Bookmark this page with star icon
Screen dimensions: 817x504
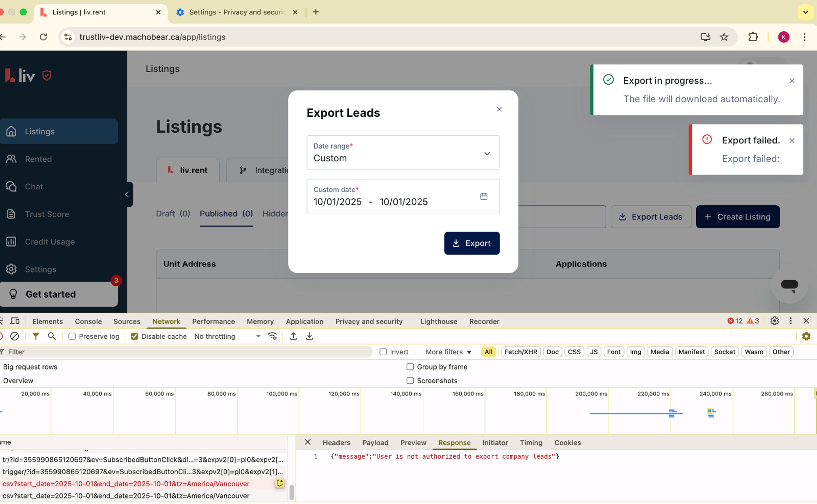[724, 37]
